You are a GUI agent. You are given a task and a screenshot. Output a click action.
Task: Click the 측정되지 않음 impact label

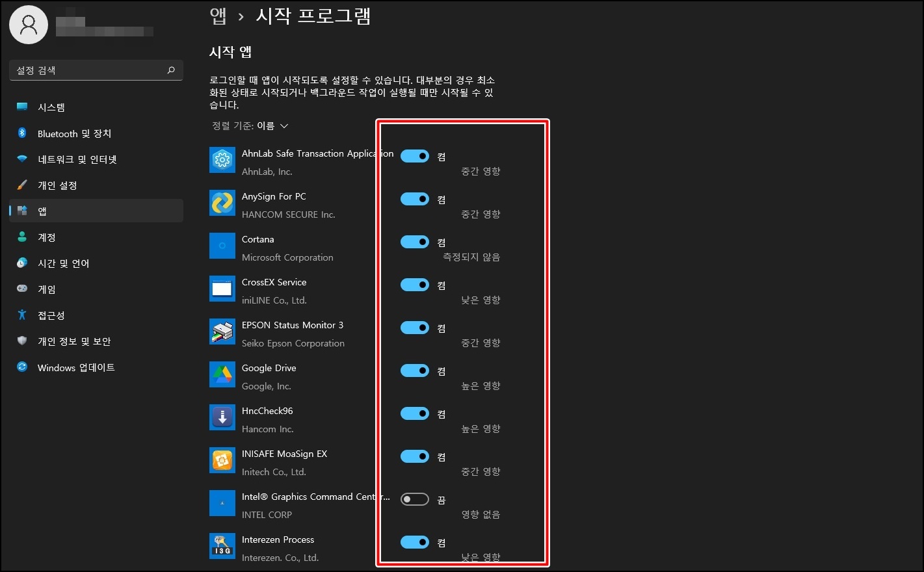[x=471, y=257]
